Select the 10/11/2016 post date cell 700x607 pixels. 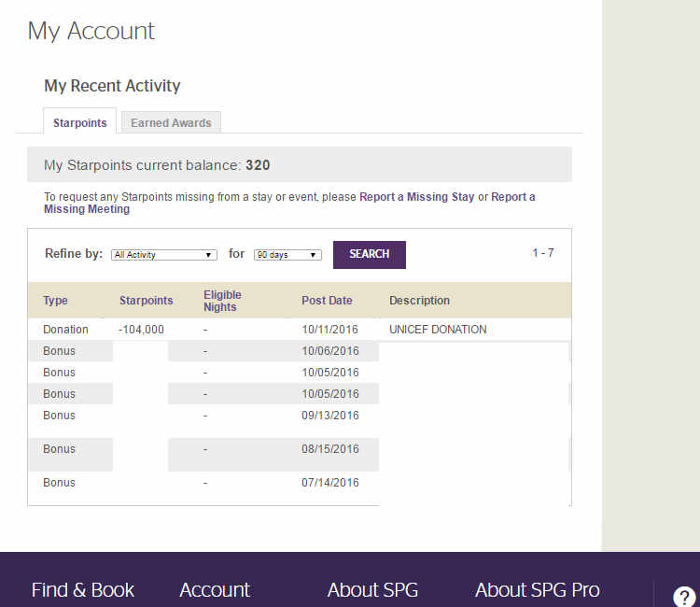click(329, 330)
